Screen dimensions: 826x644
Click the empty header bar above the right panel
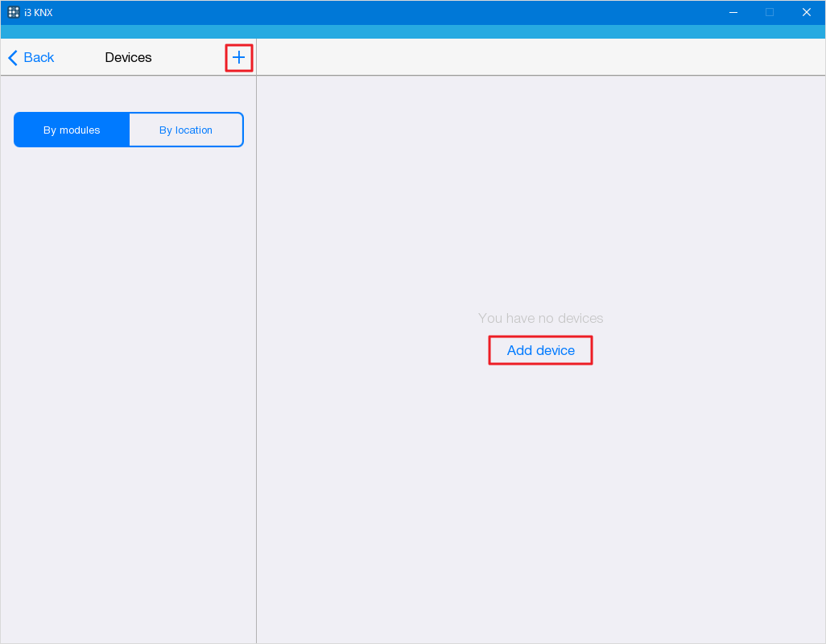[539, 58]
